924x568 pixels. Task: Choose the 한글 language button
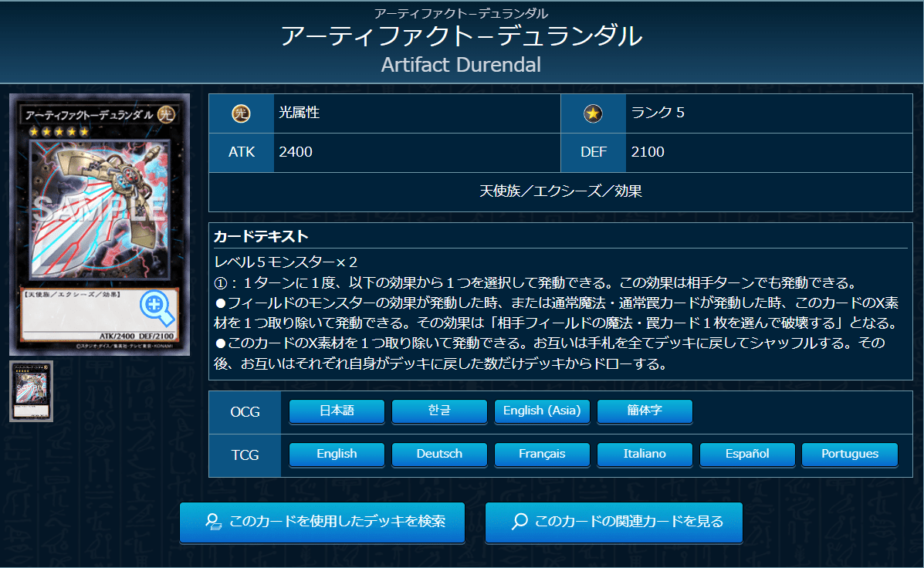point(439,411)
